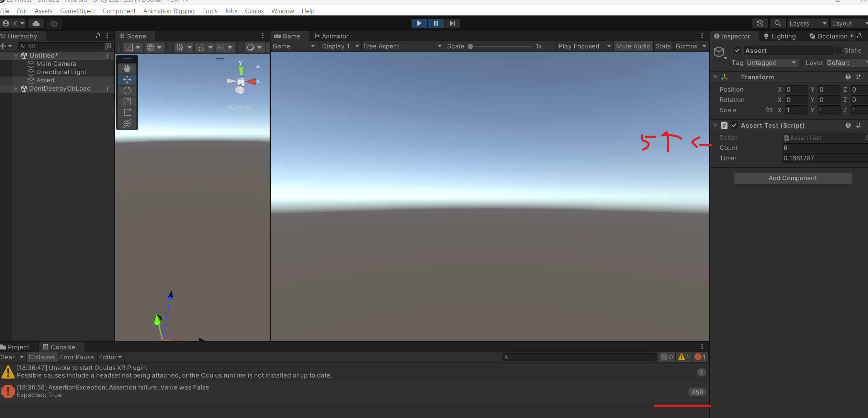Screen dimensions: 868x418
Task: Select the Rotate tool in scene
Action: point(127,91)
